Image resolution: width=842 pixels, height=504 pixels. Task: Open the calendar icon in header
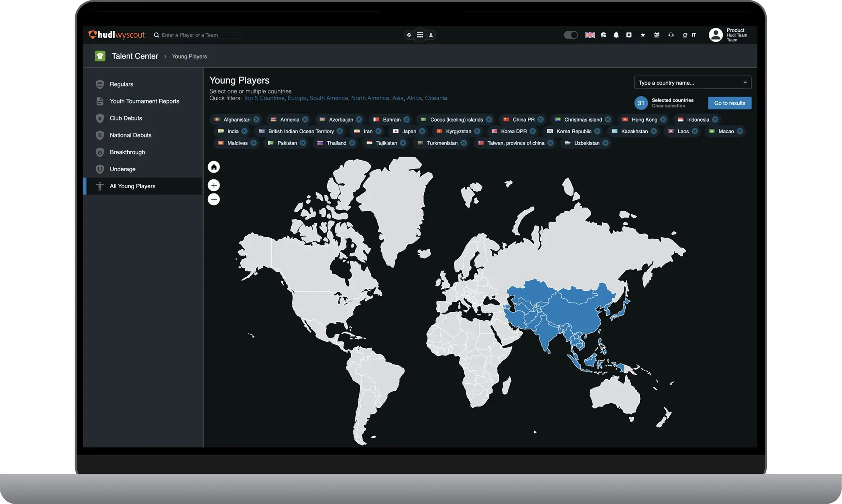(x=657, y=35)
